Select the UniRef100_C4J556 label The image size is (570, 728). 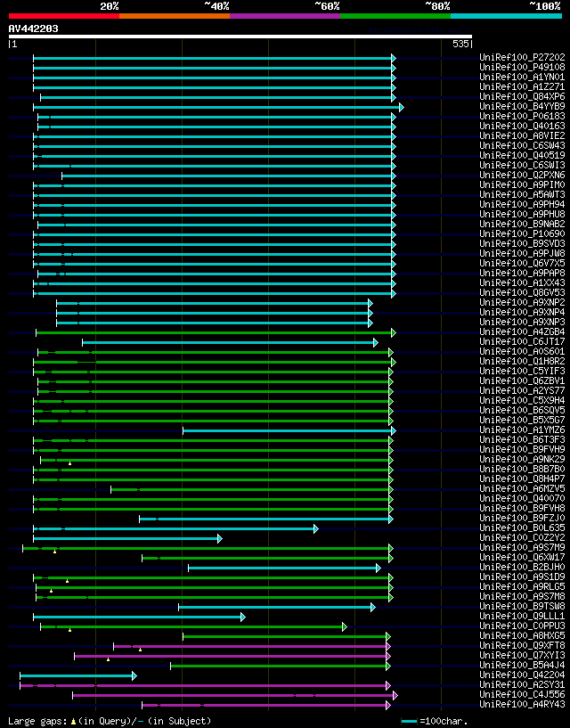pyautogui.click(x=522, y=694)
